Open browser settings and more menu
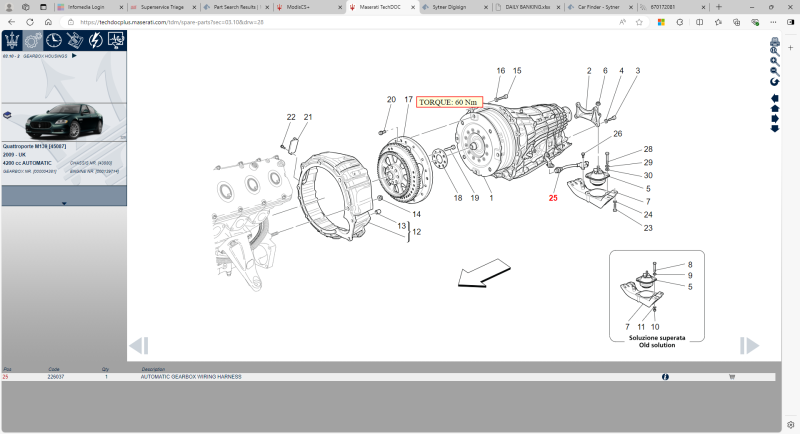 [x=773, y=22]
